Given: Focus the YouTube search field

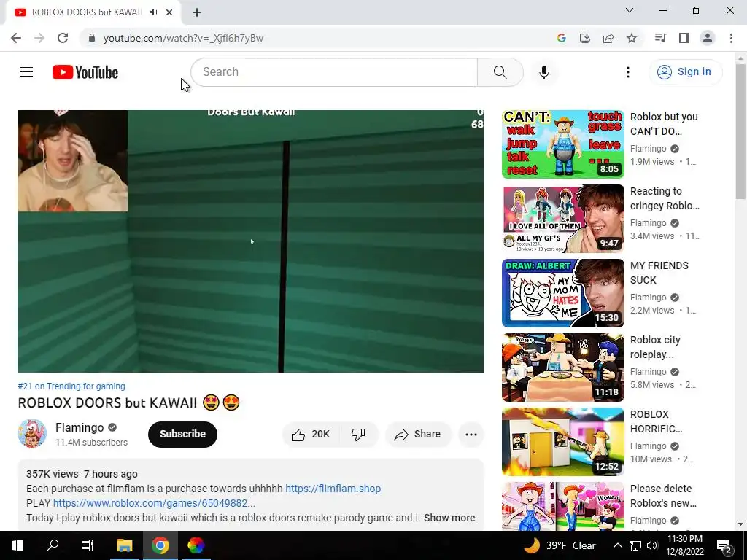Looking at the screenshot, I should coord(334,72).
